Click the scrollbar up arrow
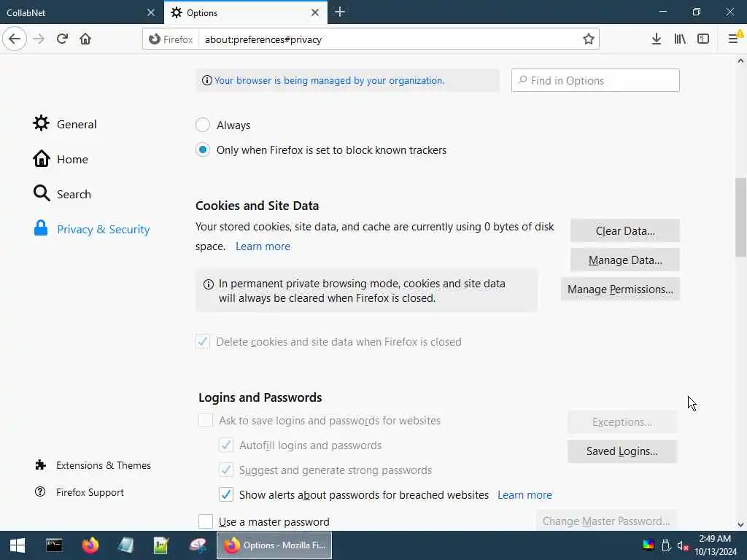747x560 pixels. tap(740, 61)
